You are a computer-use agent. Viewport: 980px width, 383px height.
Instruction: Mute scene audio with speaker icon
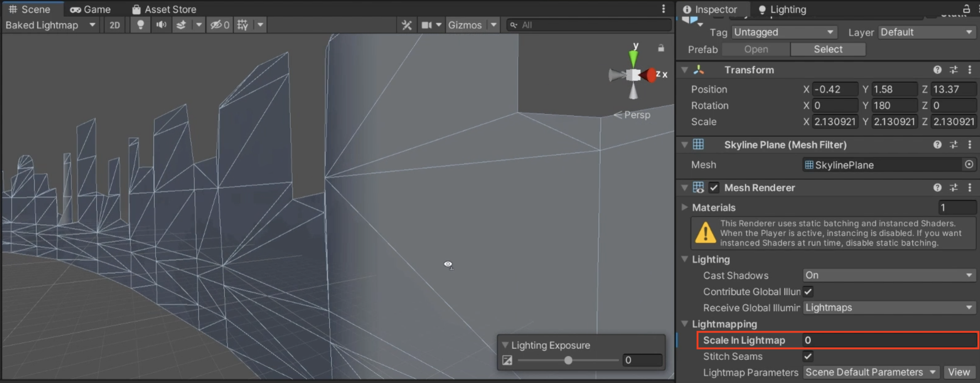tap(161, 25)
